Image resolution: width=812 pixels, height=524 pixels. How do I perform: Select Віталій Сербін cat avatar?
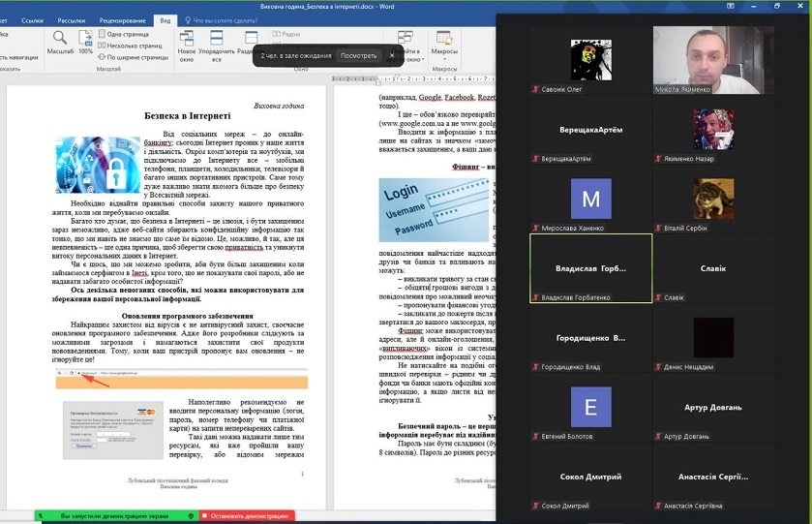click(x=713, y=199)
